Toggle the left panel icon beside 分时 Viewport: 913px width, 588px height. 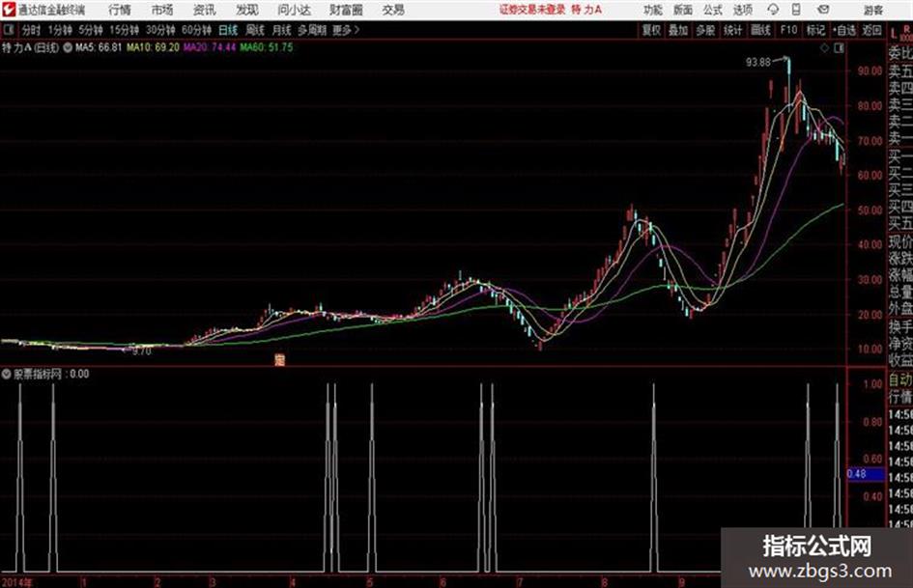coord(9,30)
